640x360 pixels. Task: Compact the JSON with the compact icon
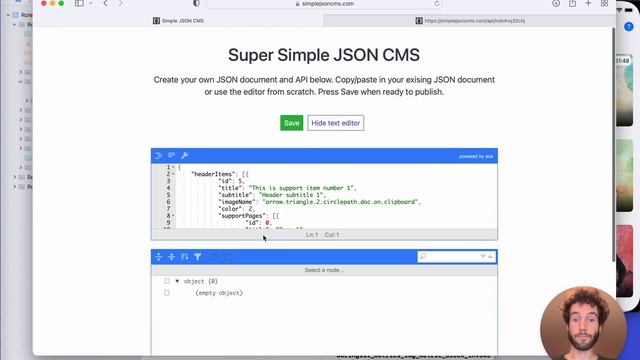(171, 156)
